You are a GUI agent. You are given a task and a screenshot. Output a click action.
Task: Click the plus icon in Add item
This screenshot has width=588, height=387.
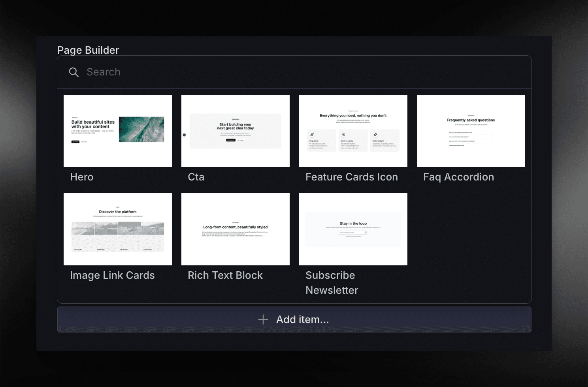[x=263, y=319]
